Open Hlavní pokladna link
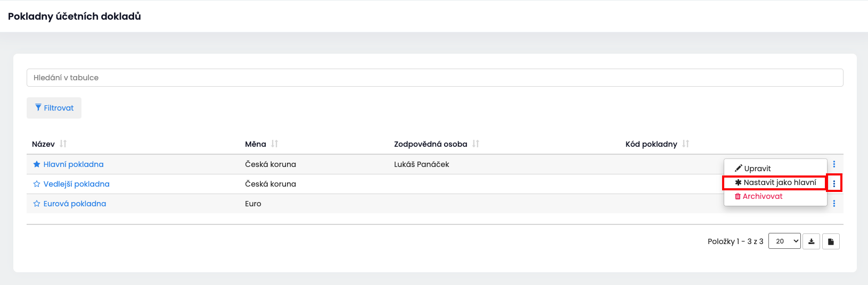 point(73,164)
